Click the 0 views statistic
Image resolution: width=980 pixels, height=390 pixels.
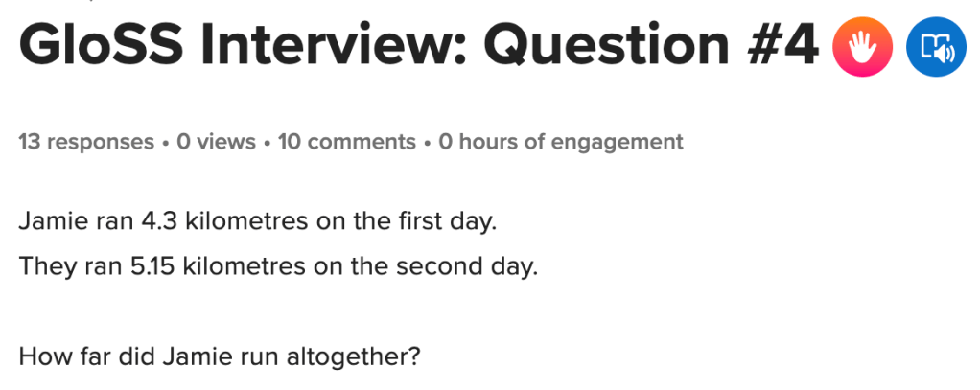pyautogui.click(x=216, y=143)
